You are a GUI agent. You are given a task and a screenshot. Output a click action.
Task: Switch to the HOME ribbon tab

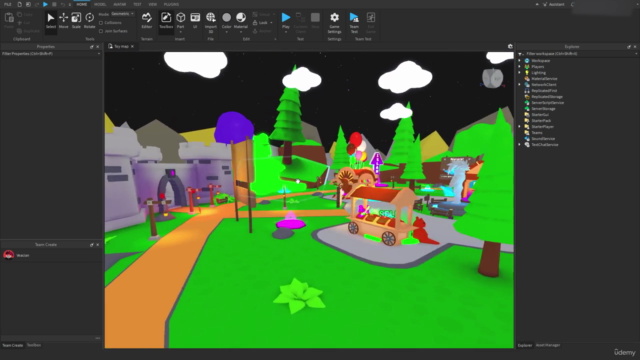(82, 4)
